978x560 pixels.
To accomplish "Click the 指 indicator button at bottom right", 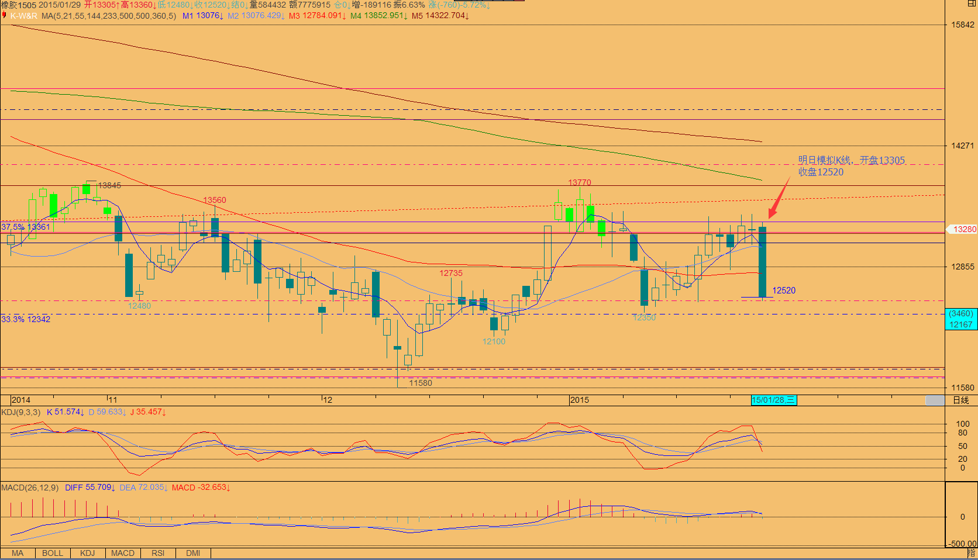I will tap(972, 553).
